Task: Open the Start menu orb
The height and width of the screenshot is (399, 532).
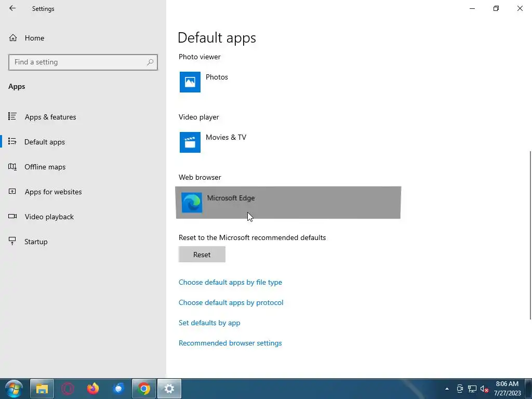Action: (14, 389)
